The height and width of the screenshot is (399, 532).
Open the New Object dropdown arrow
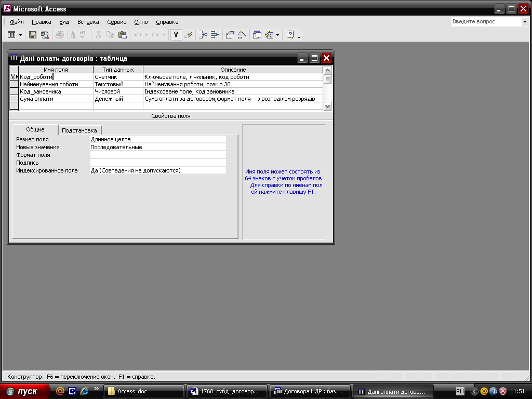(278, 35)
